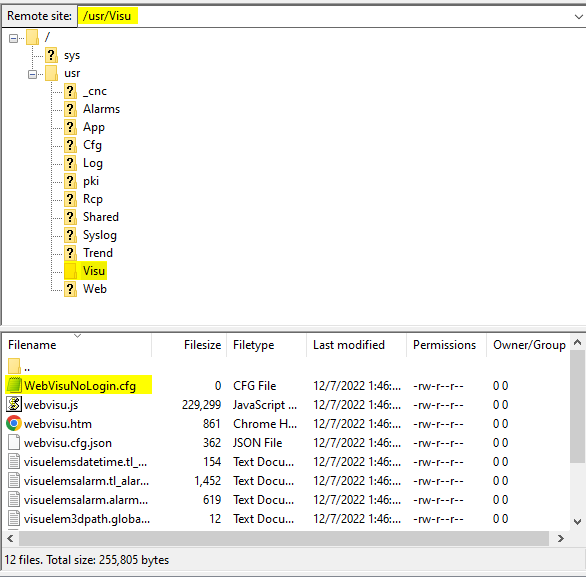The image size is (586, 577).
Task: Open the Shared directory label
Action: click(x=101, y=217)
